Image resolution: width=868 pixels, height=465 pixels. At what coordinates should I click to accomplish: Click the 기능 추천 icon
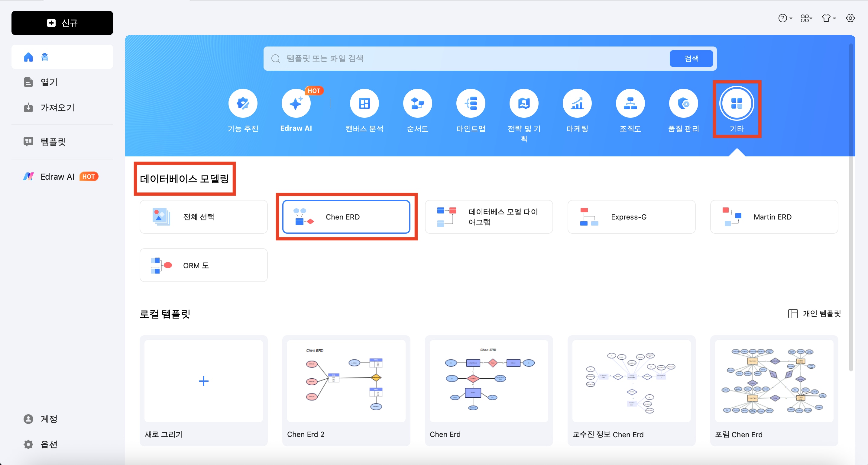[x=243, y=103]
